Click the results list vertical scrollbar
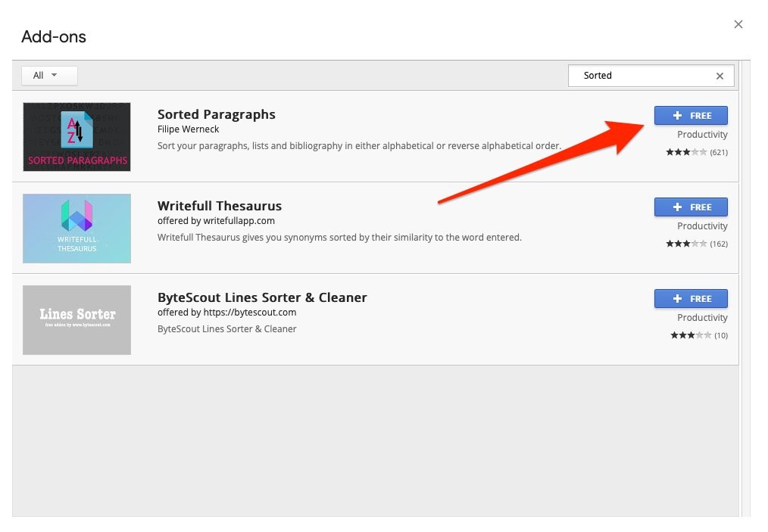Viewport: 768px width, 532px height. click(x=745, y=289)
